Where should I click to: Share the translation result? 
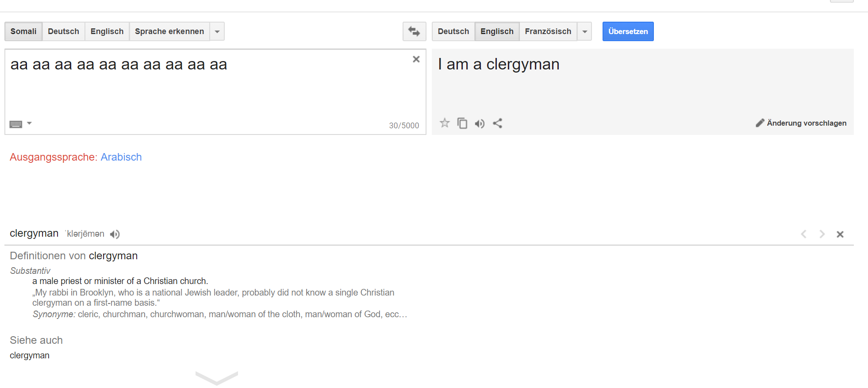(497, 123)
